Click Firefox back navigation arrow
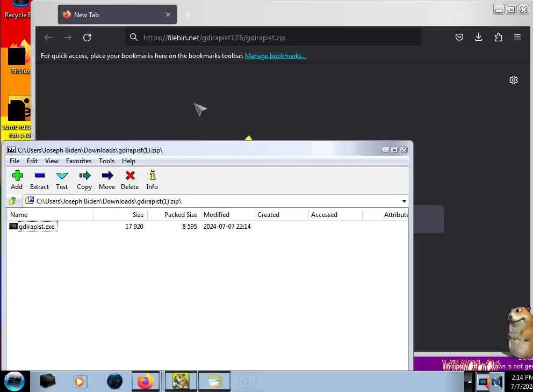533x392 pixels. [48, 38]
